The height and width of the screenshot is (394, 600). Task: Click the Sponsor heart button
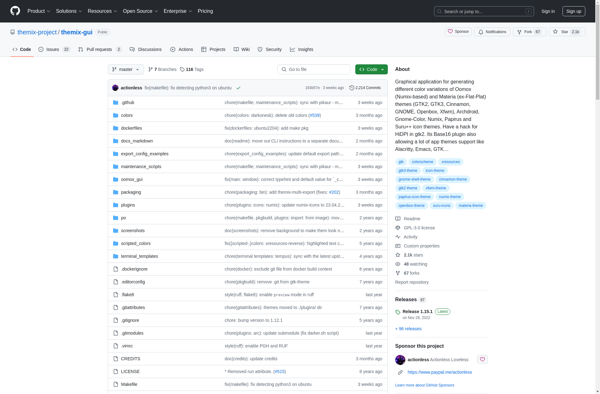pos(458,32)
